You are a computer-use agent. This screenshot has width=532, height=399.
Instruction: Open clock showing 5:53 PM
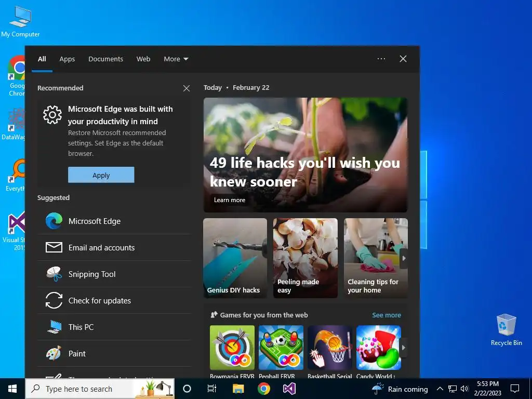click(x=488, y=389)
